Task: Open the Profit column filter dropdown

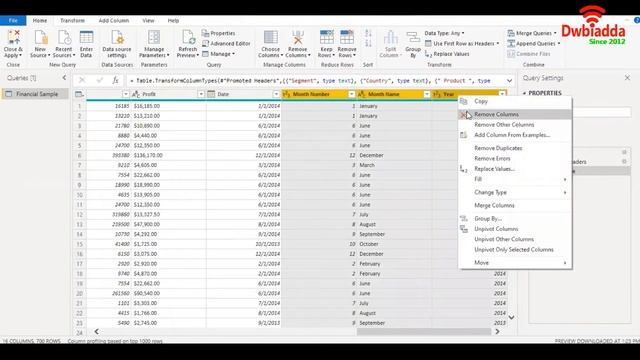Action: [201, 94]
